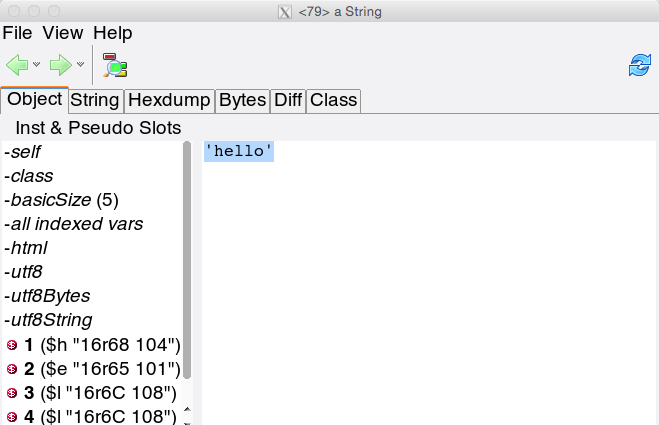Select the -utf8Bytes slot
Image resolution: width=659 pixels, height=425 pixels.
[47, 296]
